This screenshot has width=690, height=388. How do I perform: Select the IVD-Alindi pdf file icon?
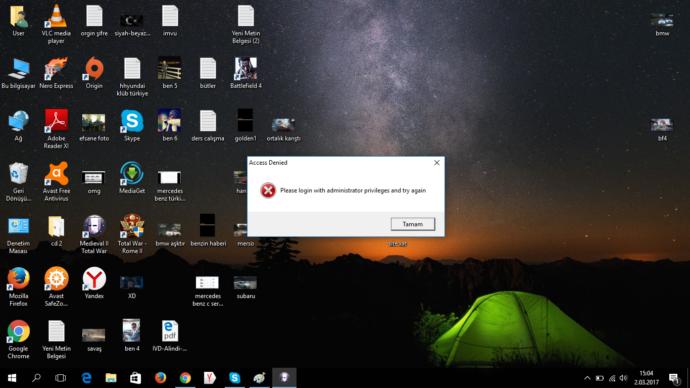tap(170, 336)
